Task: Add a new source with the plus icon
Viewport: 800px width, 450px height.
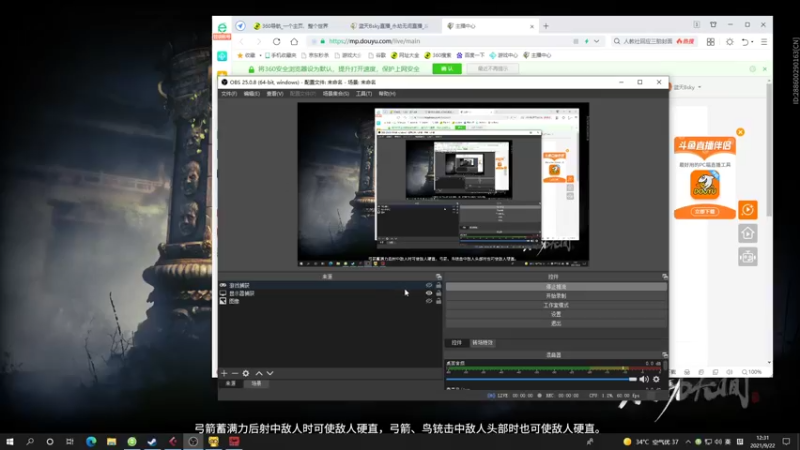Action: tap(224, 373)
